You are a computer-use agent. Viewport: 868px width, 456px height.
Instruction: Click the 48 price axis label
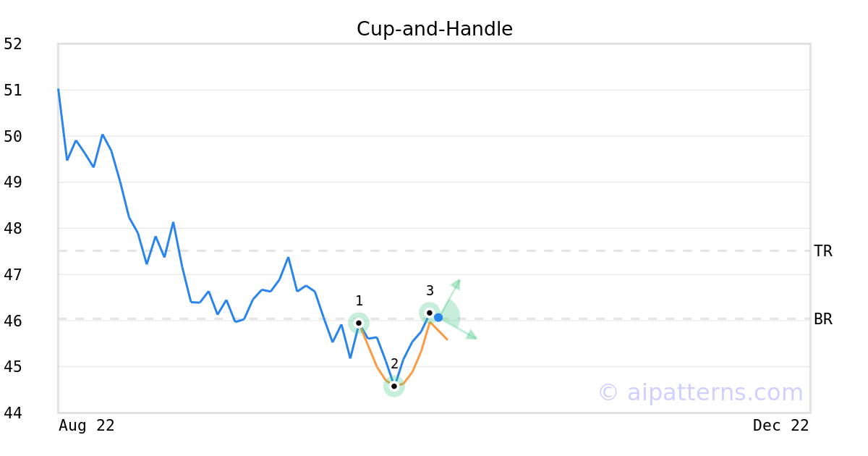click(x=13, y=229)
